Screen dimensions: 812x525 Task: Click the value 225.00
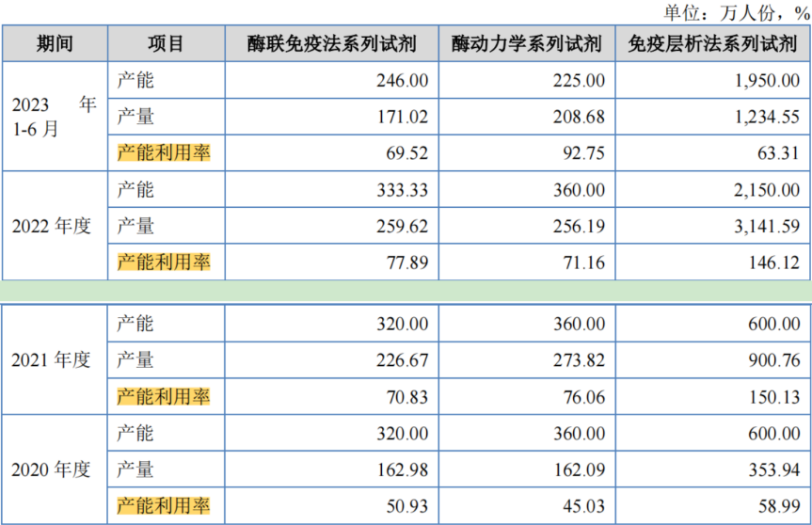[579, 81]
